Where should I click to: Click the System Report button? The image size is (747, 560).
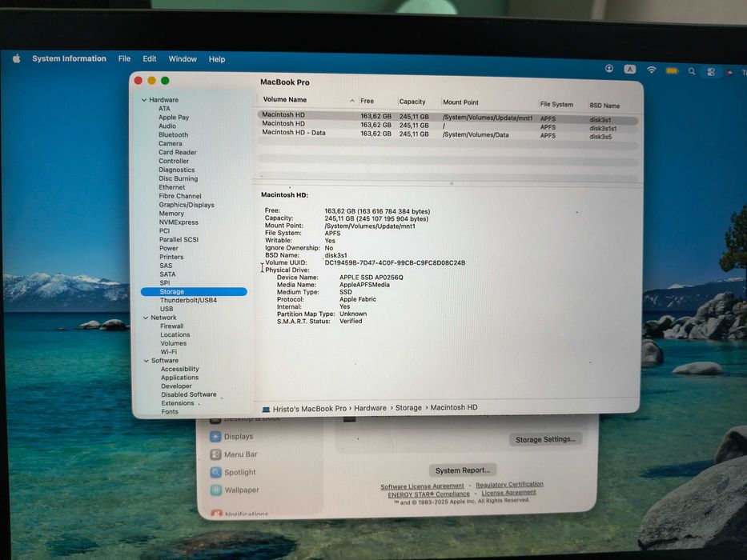click(x=463, y=470)
